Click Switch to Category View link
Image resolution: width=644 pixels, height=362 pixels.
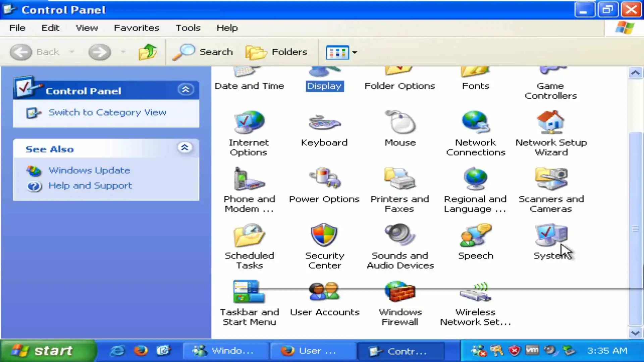coord(107,112)
